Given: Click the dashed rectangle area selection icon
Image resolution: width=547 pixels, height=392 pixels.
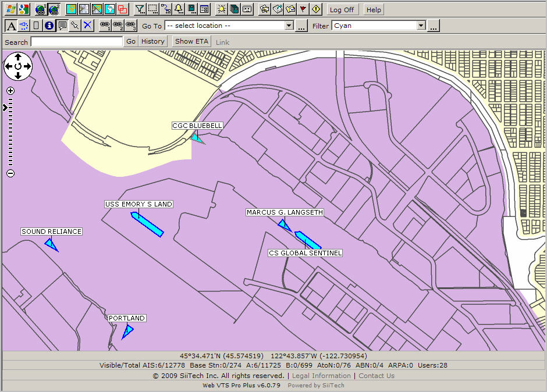Looking at the screenshot, I should 153,9.
